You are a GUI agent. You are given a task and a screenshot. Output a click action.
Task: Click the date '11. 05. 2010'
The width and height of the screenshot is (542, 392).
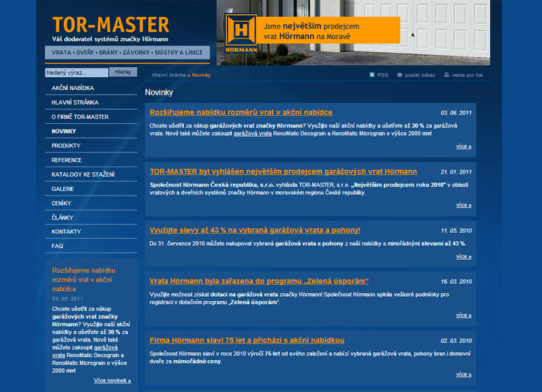point(456,231)
